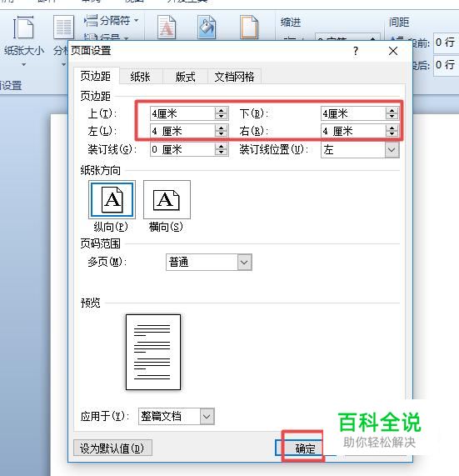Decrease bottom margin with spinner down arrow
The image size is (459, 476).
tap(392, 117)
